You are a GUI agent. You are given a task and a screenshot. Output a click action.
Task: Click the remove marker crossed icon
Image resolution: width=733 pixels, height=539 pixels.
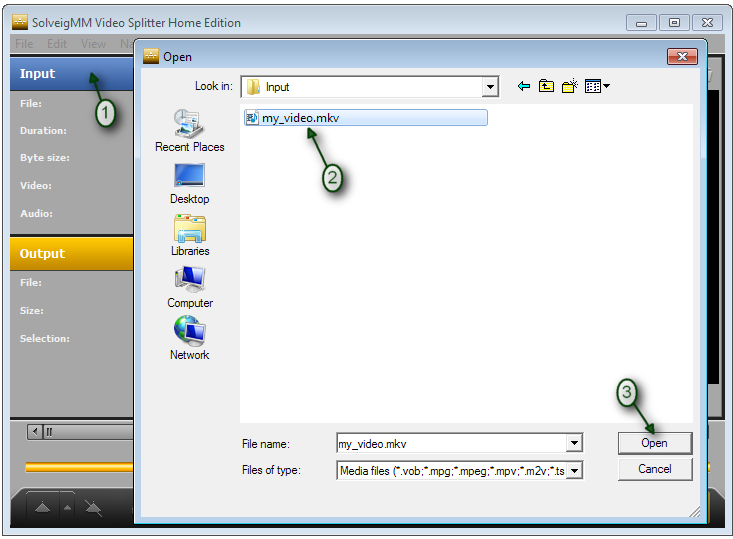point(93,508)
